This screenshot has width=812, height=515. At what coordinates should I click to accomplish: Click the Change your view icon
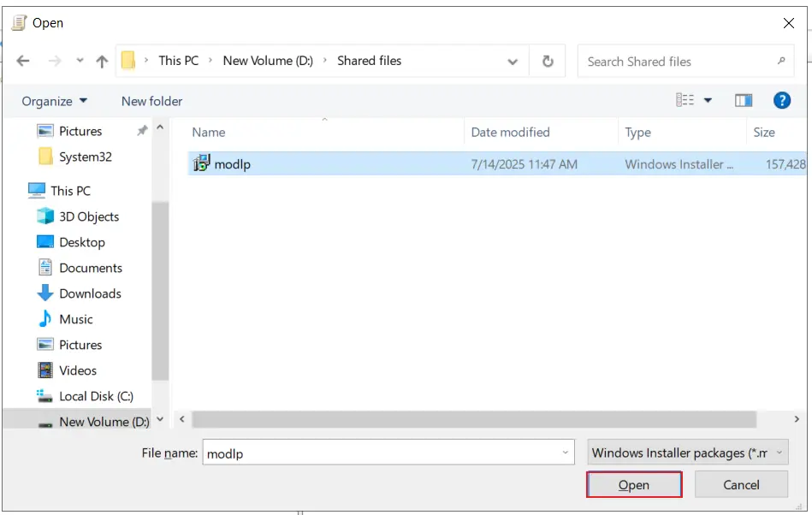pyautogui.click(x=687, y=100)
